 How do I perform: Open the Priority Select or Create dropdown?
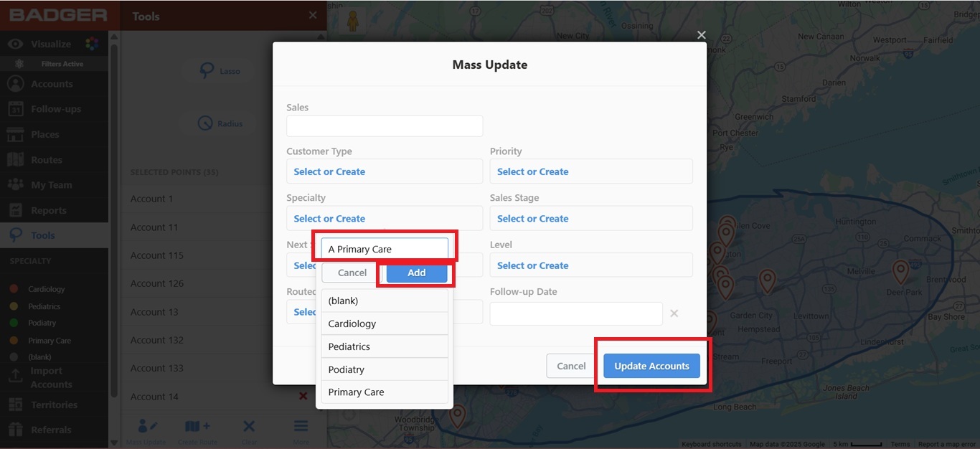(591, 171)
